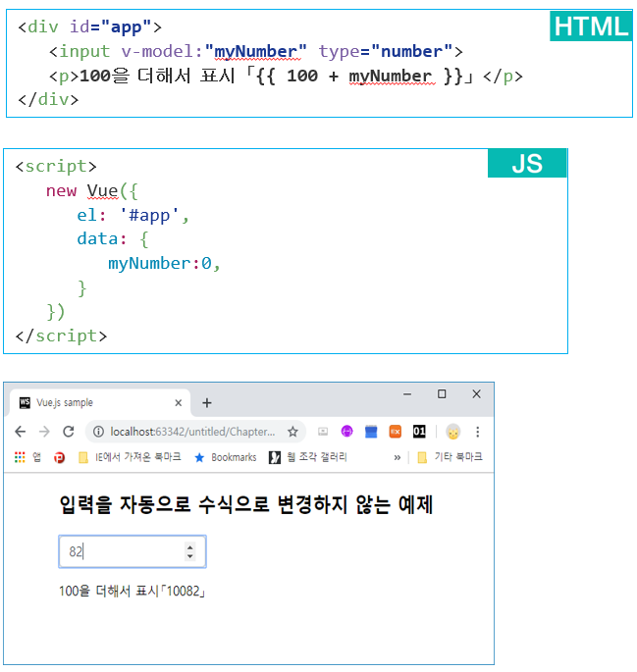
Task: Open the Apps grid shortcut
Action: (27, 457)
